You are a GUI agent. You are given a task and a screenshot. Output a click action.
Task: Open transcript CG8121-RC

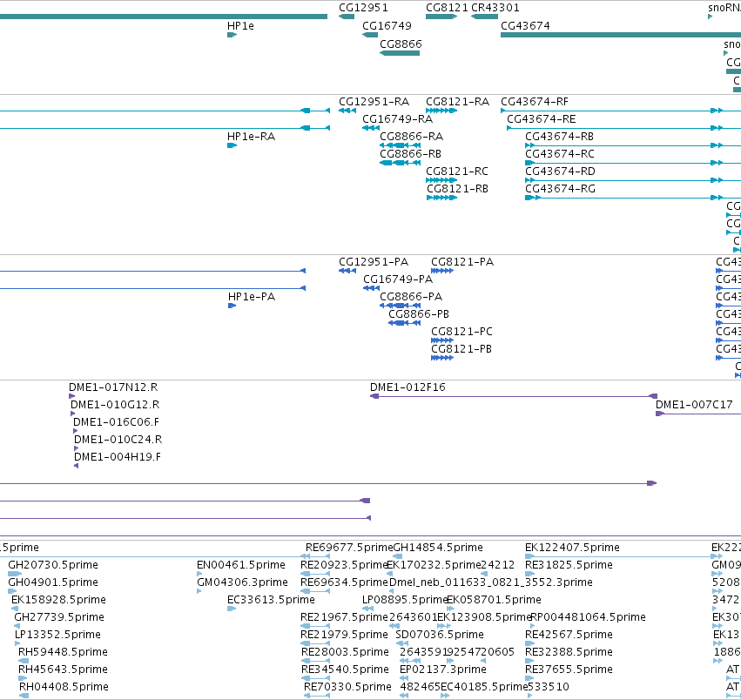pyautogui.click(x=456, y=172)
